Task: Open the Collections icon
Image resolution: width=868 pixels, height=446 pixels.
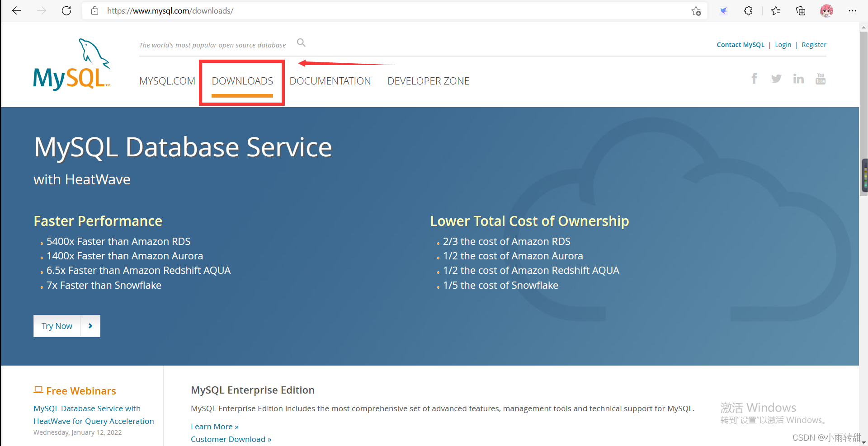Action: [801, 11]
